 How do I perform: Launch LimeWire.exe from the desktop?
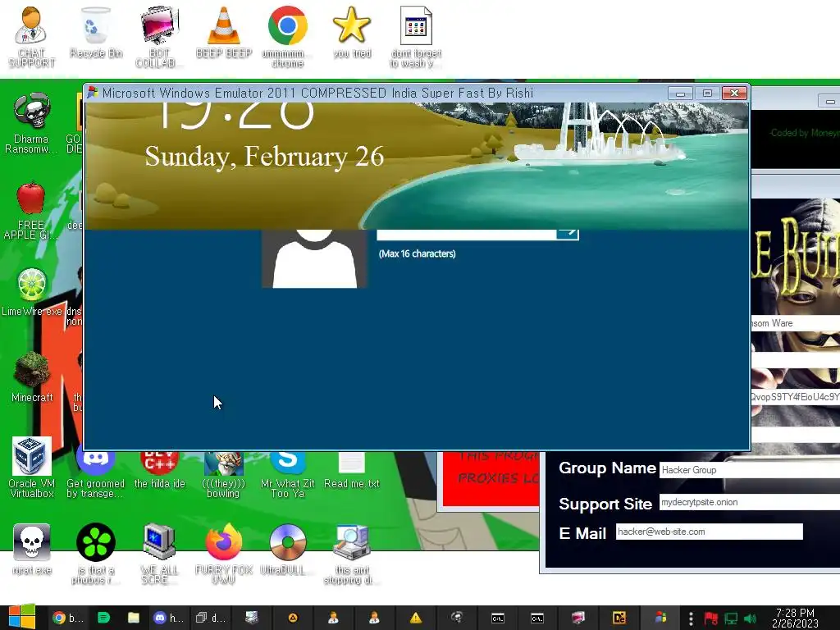coord(32,291)
